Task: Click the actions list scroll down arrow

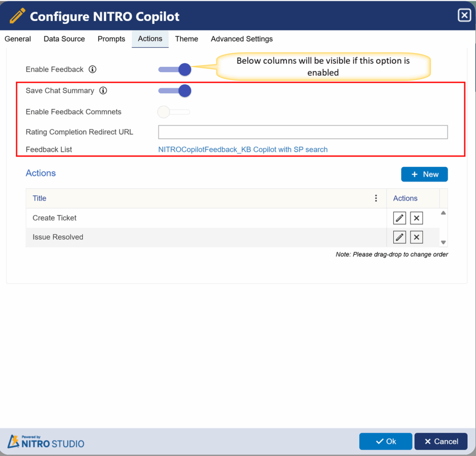Action: (443, 242)
